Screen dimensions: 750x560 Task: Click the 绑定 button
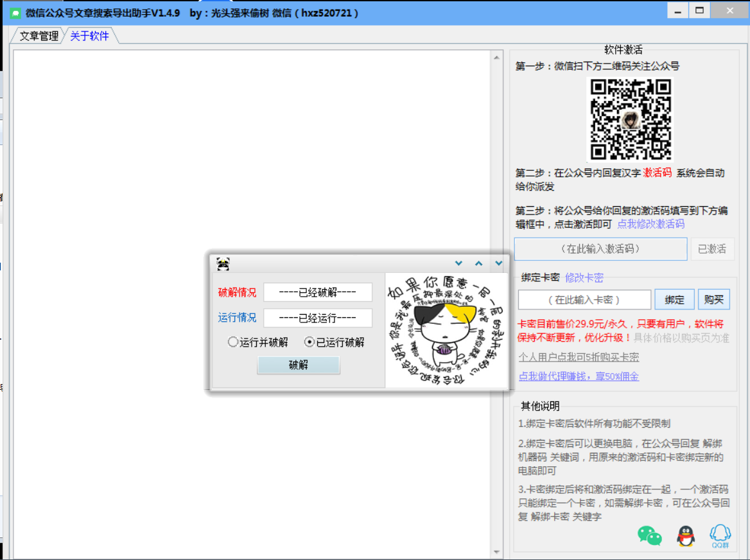point(674,300)
